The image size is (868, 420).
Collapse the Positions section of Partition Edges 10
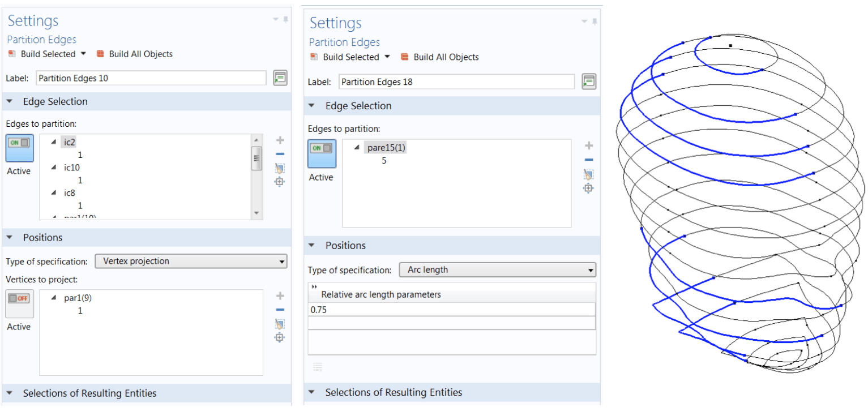point(10,237)
